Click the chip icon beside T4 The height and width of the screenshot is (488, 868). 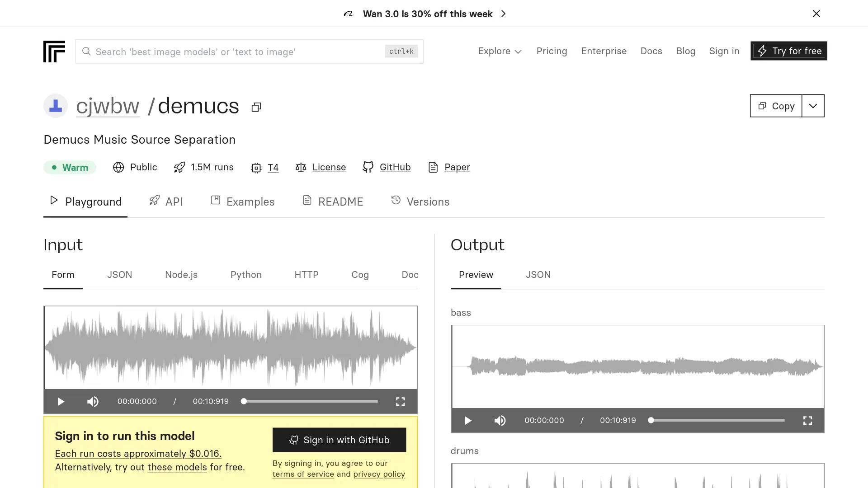[256, 168]
